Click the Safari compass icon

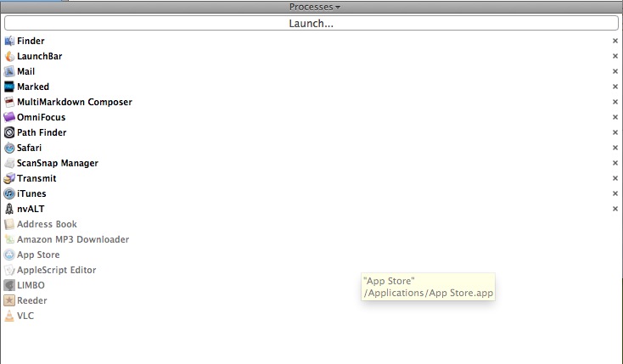[9, 148]
